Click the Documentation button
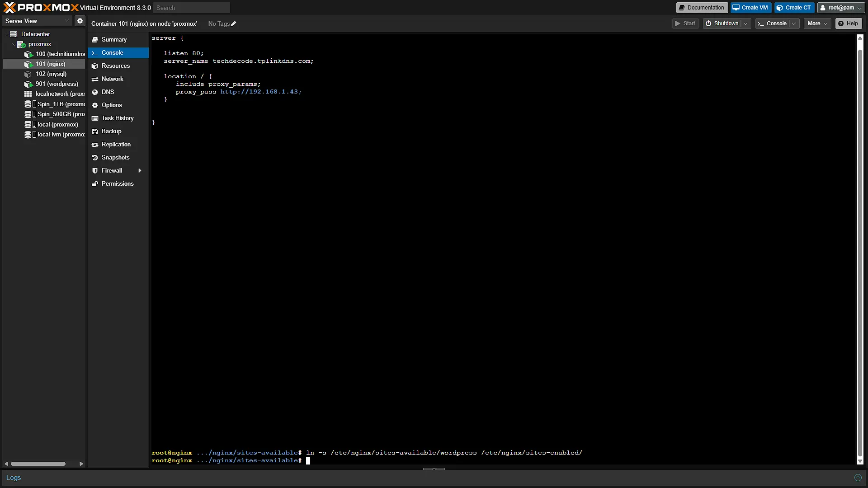Viewport: 868px width, 488px height. click(702, 8)
